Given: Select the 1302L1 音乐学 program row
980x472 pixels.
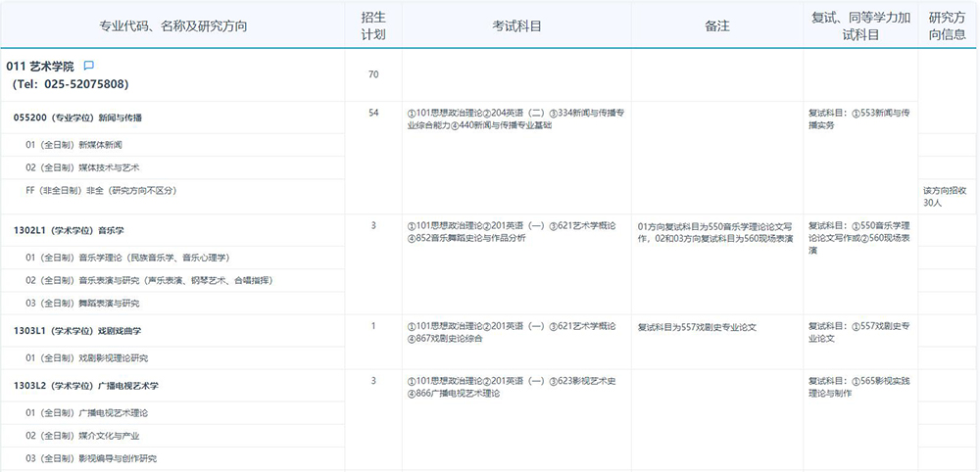Looking at the screenshot, I should coord(69,231).
